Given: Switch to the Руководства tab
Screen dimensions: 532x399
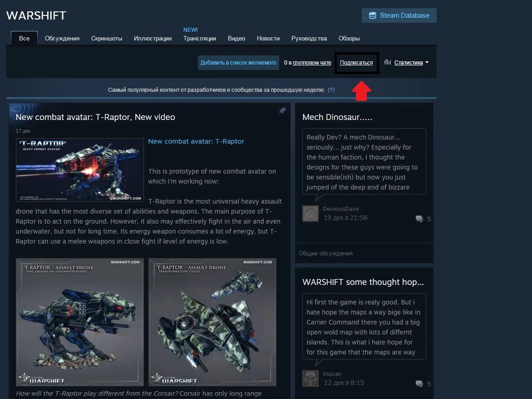Looking at the screenshot, I should [x=309, y=38].
